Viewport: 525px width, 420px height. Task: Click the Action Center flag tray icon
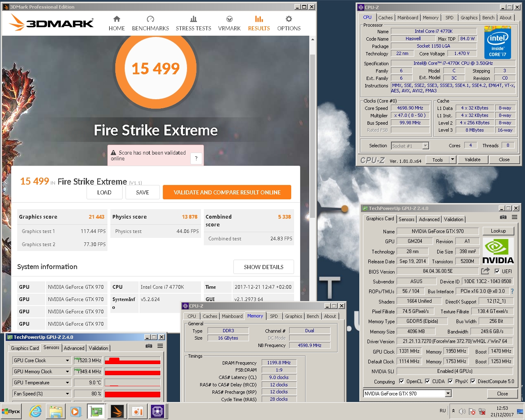point(472,411)
